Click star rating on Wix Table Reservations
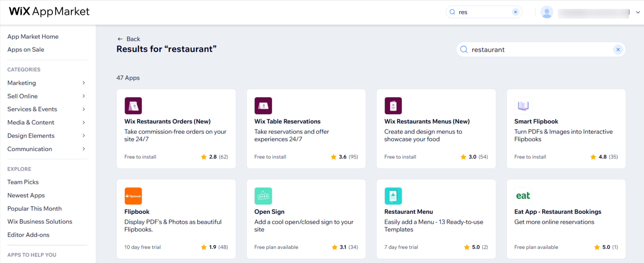 [x=344, y=157]
